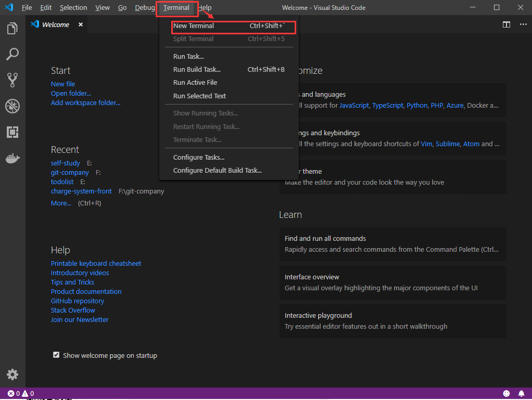Screen dimensions: 532x400
Task: Click the Atom keybindings link
Action: click(471, 144)
